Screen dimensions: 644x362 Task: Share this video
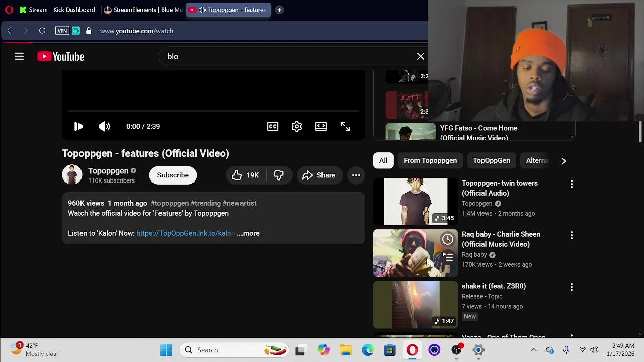(x=319, y=175)
